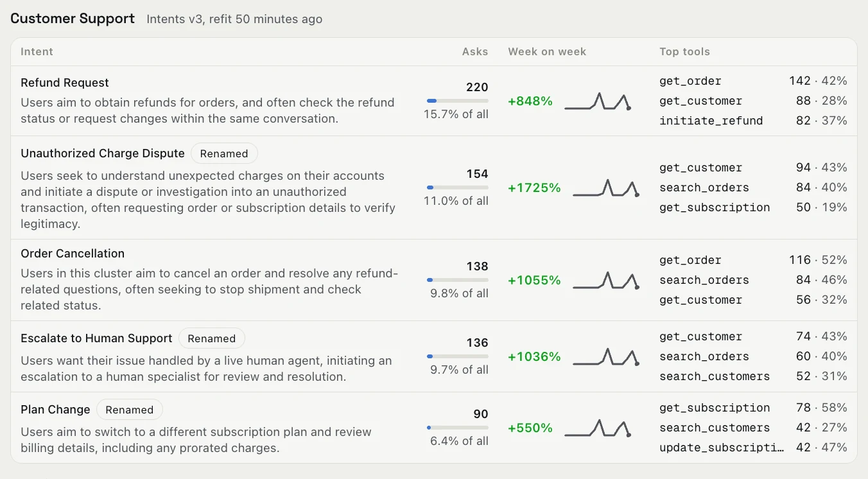Click get_customer in Escalate to Human Support row

pyautogui.click(x=700, y=336)
